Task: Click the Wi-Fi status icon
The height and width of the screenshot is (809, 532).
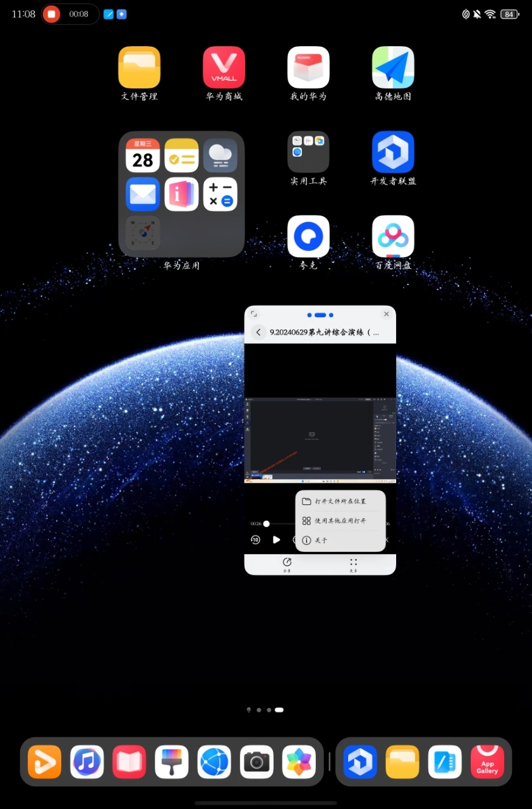Action: [x=490, y=14]
